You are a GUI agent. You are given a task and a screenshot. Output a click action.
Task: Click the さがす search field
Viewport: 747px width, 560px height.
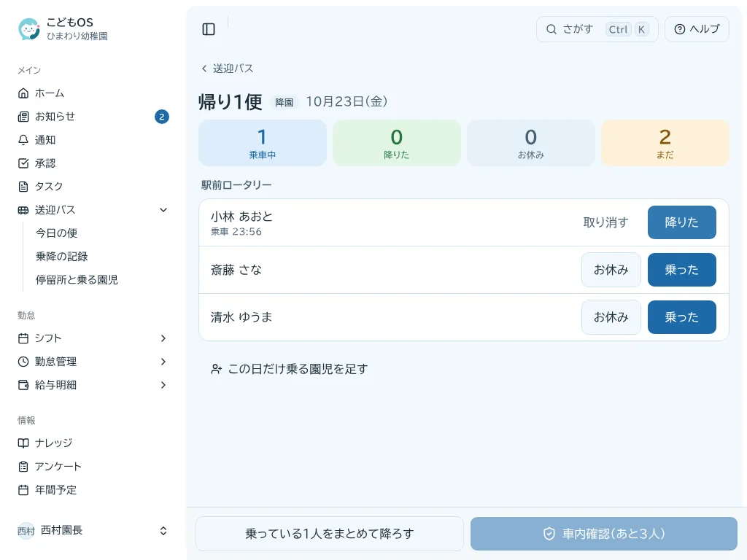597,29
